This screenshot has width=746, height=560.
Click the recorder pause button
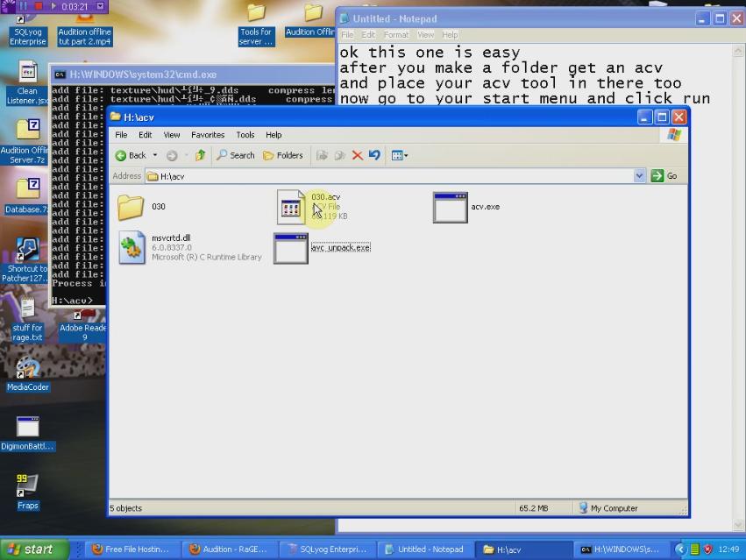(x=24, y=6)
